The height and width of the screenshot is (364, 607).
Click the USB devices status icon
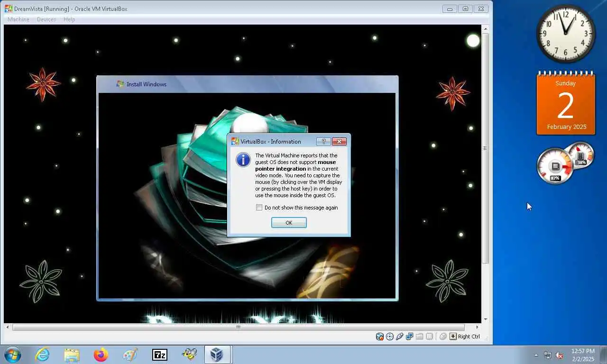coord(400,337)
